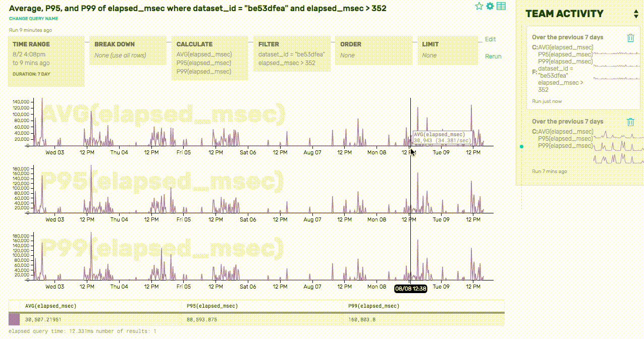View query results as a table
644x339 pixels.
click(501, 6)
